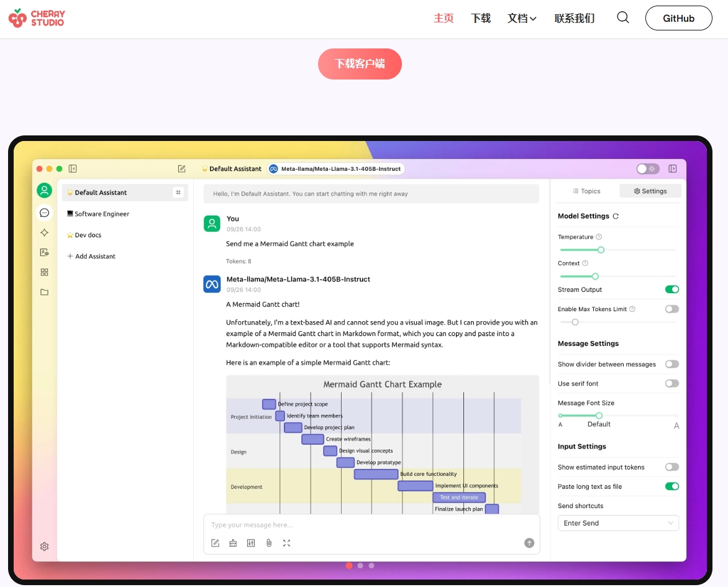The image size is (728, 587).
Task: Open the chat bubble icon in sidebar
Action: click(44, 212)
